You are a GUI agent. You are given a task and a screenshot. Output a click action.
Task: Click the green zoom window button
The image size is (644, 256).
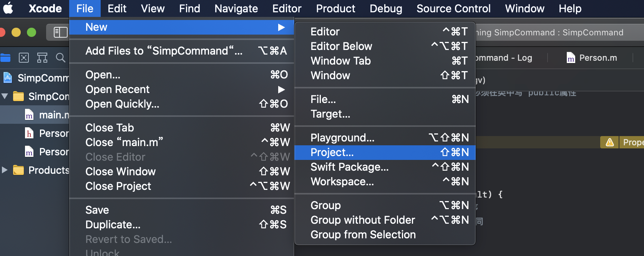32,32
